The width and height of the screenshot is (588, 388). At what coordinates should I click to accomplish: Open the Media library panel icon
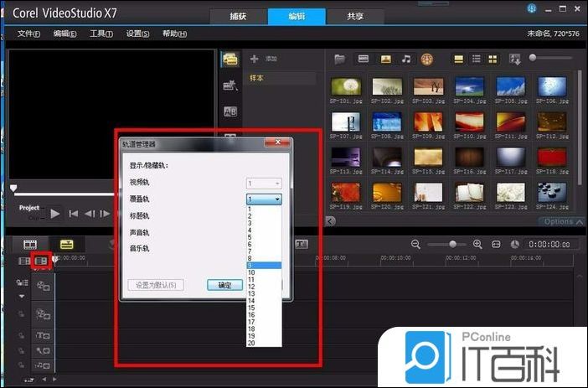click(x=230, y=59)
